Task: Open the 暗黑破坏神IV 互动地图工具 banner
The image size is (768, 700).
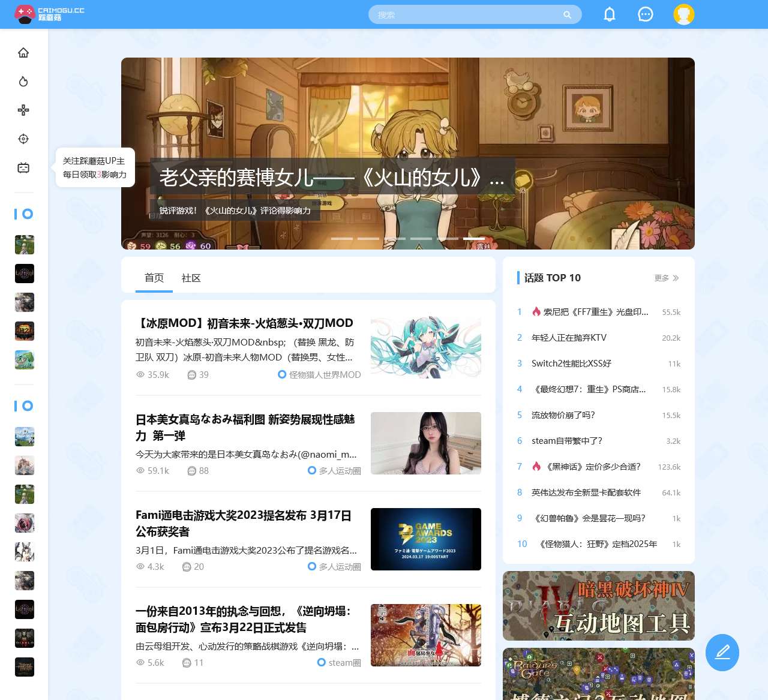Action: (599, 606)
